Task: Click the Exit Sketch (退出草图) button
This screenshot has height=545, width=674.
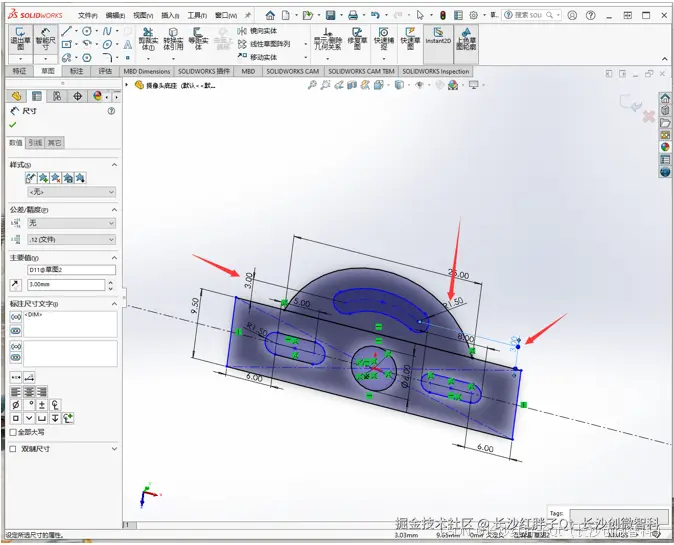Action: (x=20, y=39)
